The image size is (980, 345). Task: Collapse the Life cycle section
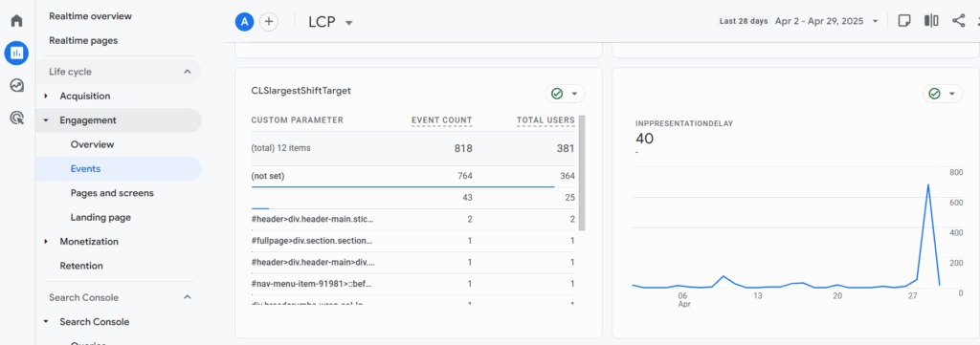point(187,72)
